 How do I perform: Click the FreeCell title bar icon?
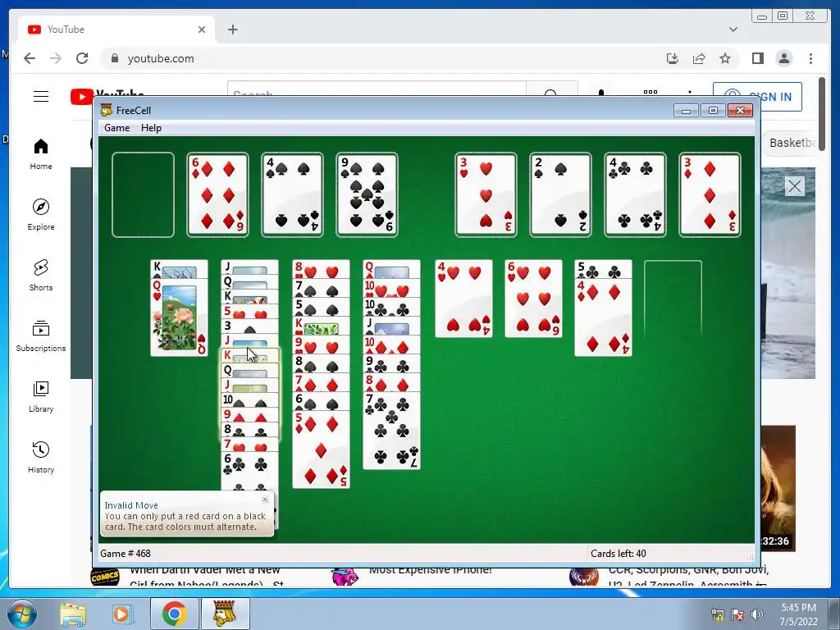pyautogui.click(x=106, y=111)
